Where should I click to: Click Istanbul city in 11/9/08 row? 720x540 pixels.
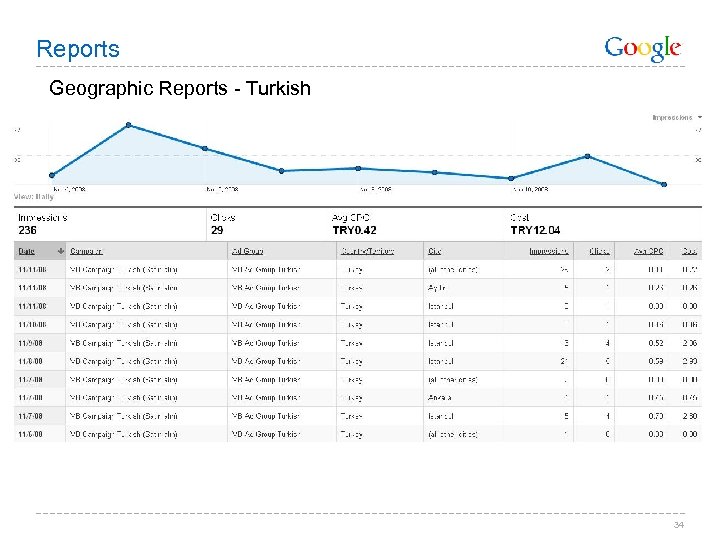coord(441,343)
